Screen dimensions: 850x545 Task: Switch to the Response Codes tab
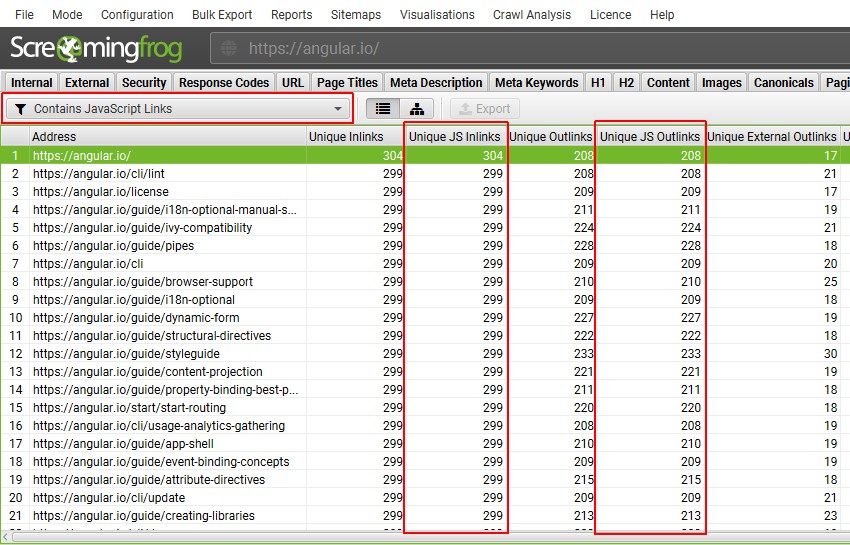(x=225, y=83)
